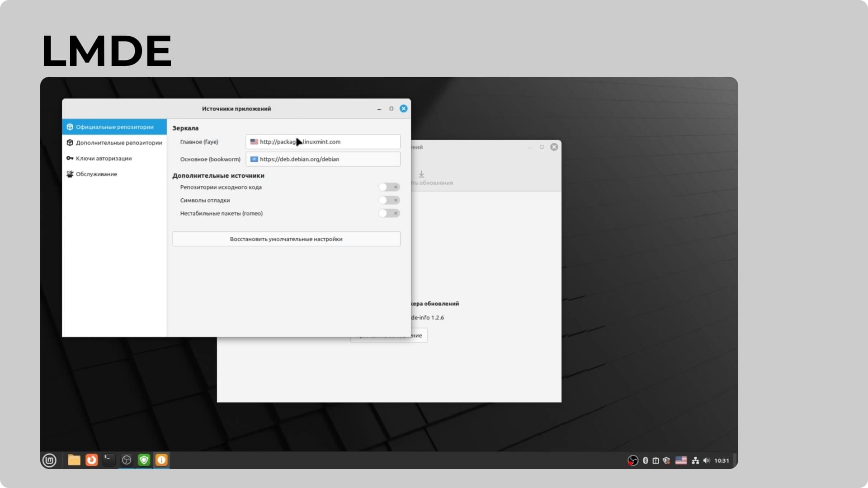Open the network connection tray icon
The width and height of the screenshot is (868, 488).
pyautogui.click(x=696, y=460)
